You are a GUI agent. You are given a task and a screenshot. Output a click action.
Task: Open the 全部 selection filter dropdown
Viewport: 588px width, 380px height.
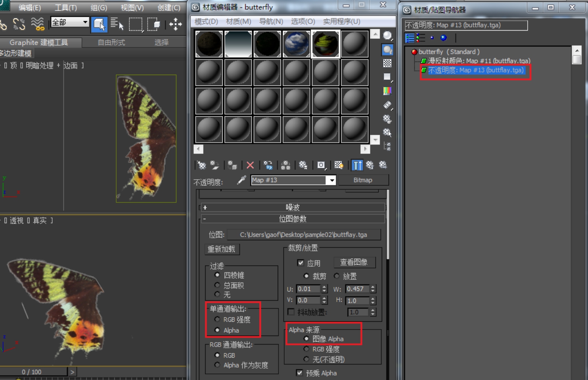pos(85,22)
